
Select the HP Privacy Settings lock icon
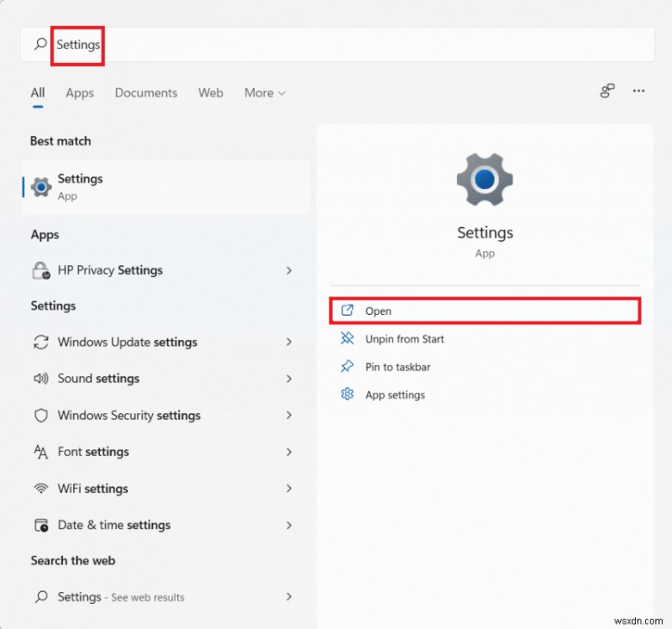[39, 270]
